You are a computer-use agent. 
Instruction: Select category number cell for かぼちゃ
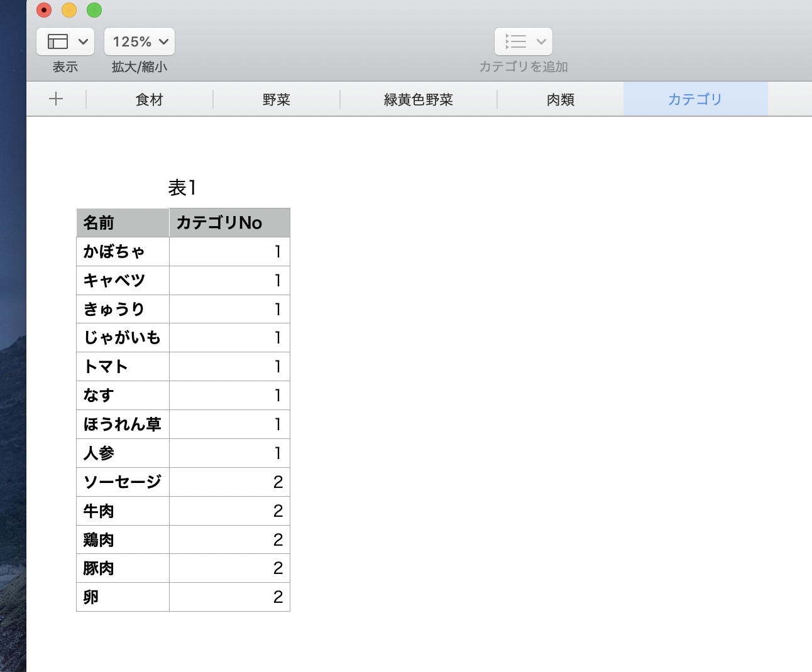coord(230,252)
